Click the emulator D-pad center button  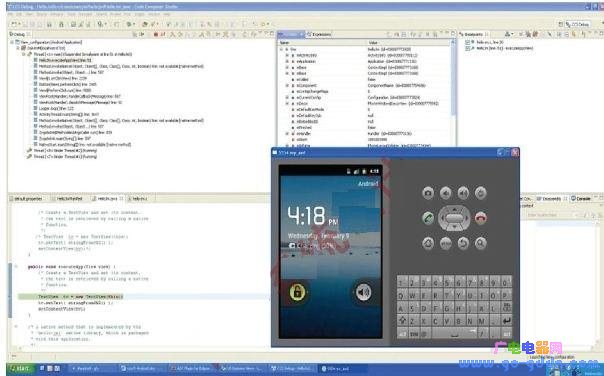click(454, 218)
